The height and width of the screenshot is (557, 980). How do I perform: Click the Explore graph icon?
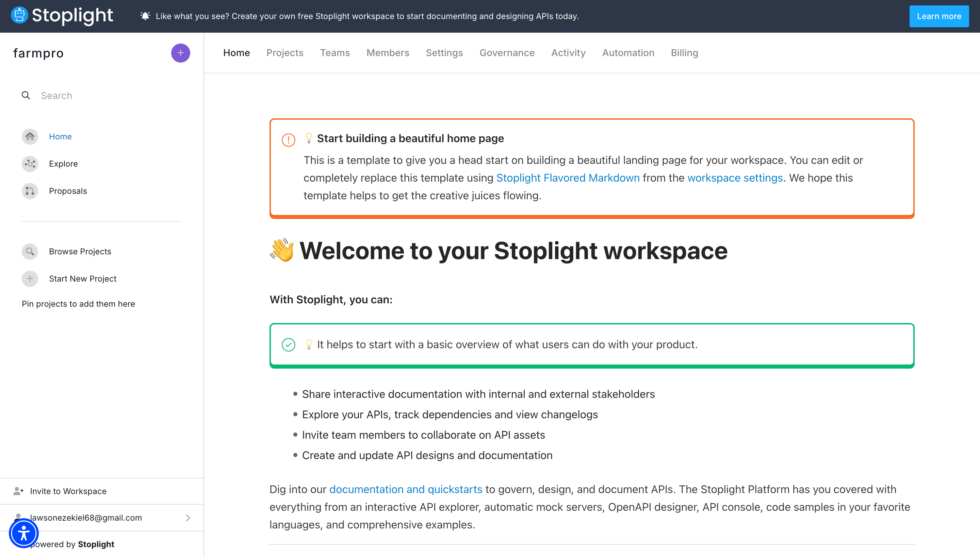(x=30, y=164)
